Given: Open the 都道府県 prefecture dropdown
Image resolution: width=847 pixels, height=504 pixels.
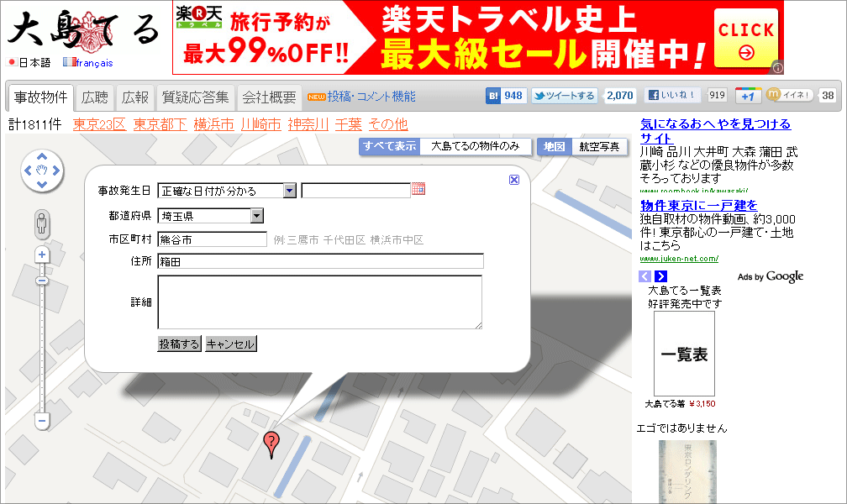Looking at the screenshot, I should [x=211, y=216].
